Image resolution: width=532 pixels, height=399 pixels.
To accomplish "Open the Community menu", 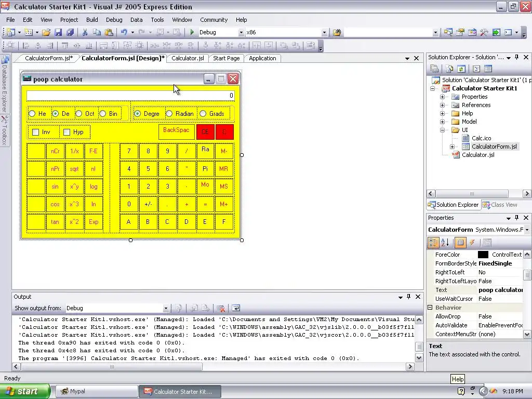I will (214, 20).
